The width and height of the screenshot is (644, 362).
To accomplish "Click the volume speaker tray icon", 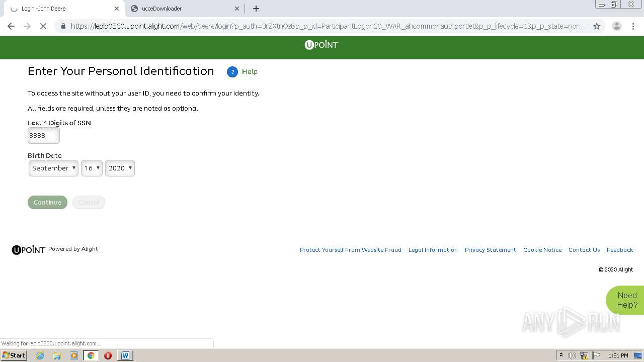I will coord(572,355).
